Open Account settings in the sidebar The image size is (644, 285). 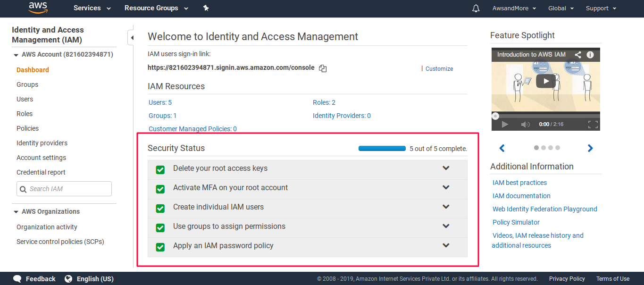point(41,158)
